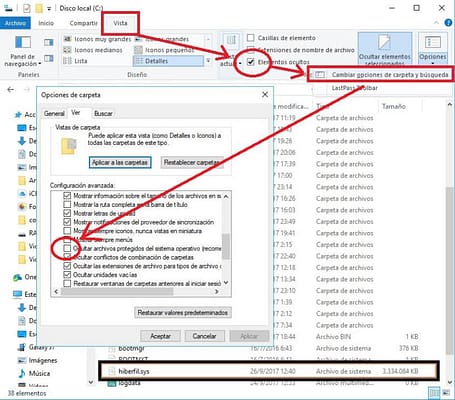Click the bootmgr file icon
This screenshot has width=455, height=400.
(x=112, y=349)
